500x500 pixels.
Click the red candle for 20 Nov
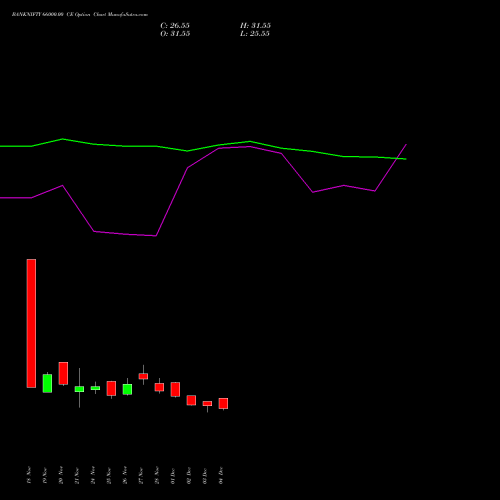[63, 373]
